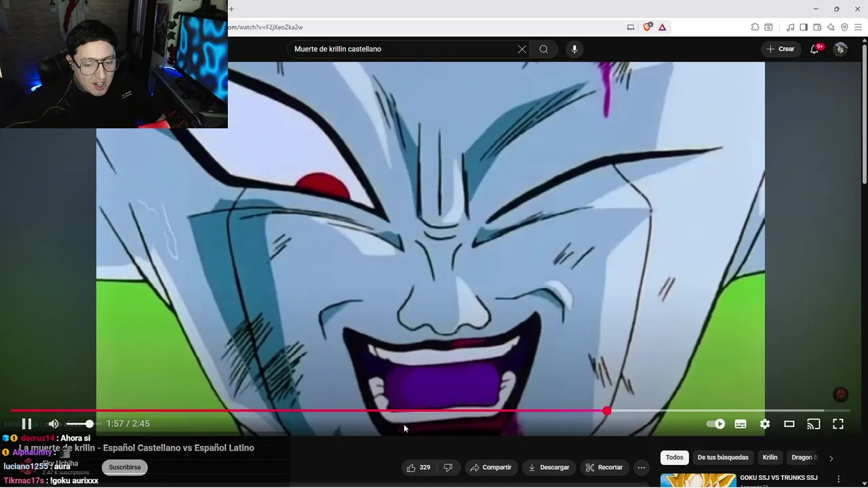868x488 pixels.
Task: Toggle subtitles with the captions button
Action: click(x=741, y=424)
